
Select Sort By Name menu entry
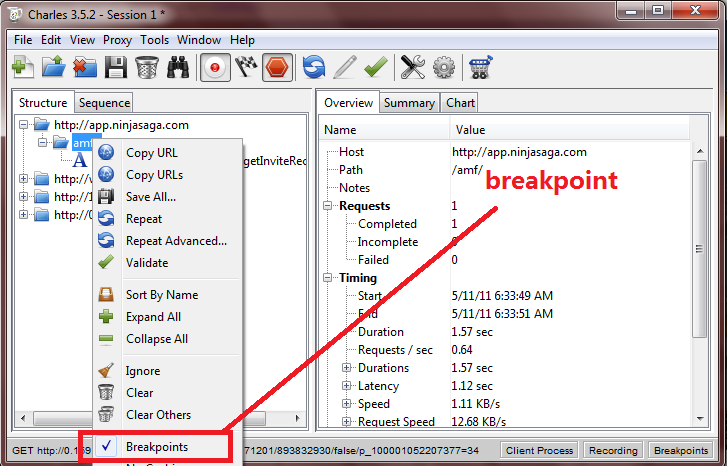pos(167,295)
